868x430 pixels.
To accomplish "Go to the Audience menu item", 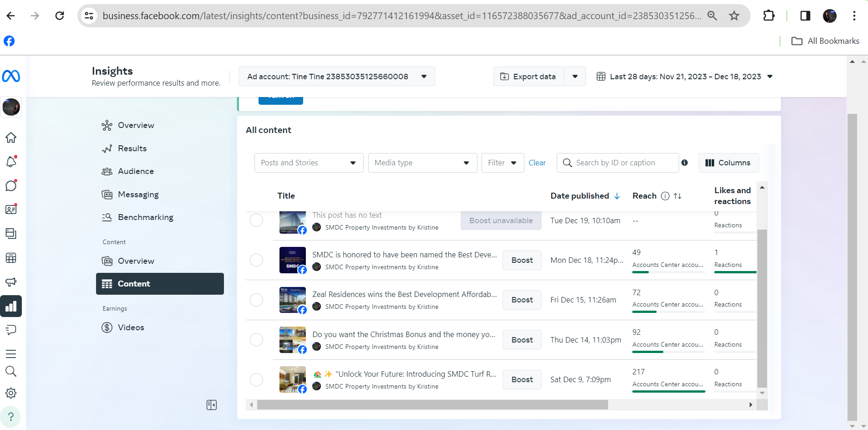I will click(x=136, y=171).
